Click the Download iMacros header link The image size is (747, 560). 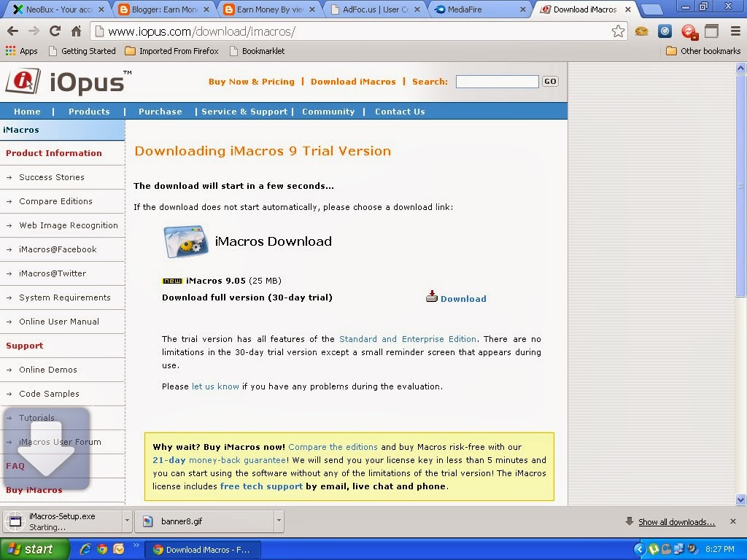[x=353, y=82]
